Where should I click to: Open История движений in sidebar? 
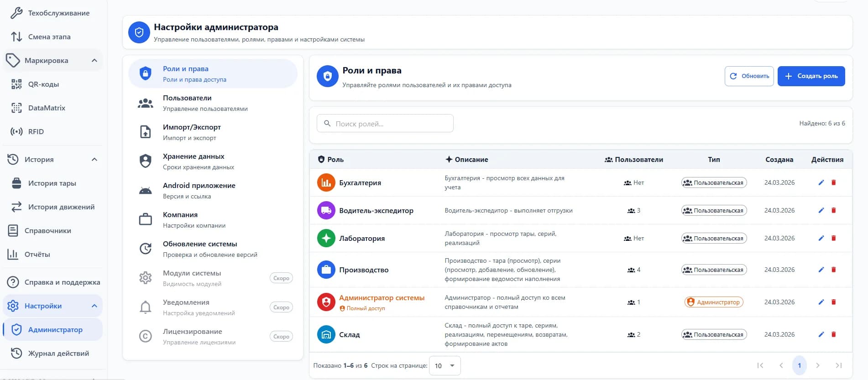[x=53, y=207]
